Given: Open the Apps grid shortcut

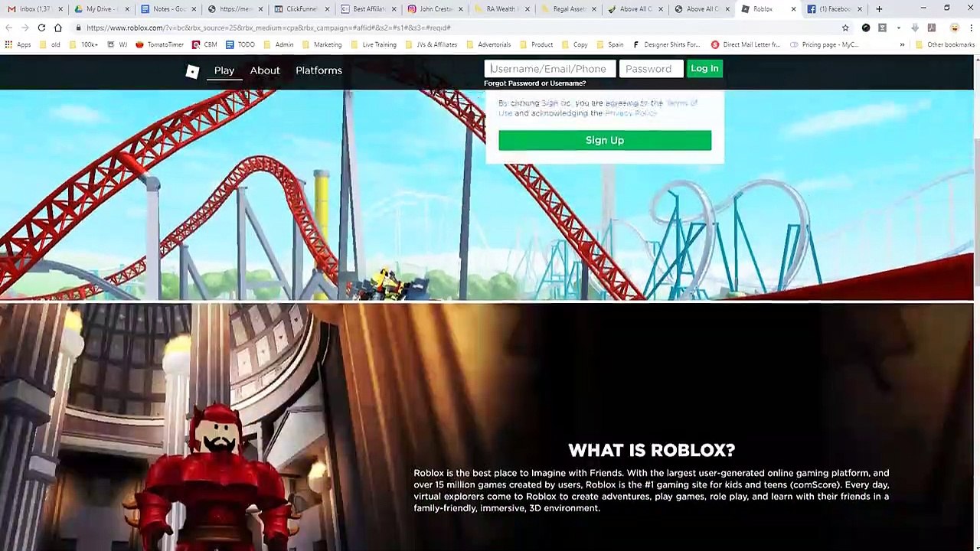Looking at the screenshot, I should 18,44.
